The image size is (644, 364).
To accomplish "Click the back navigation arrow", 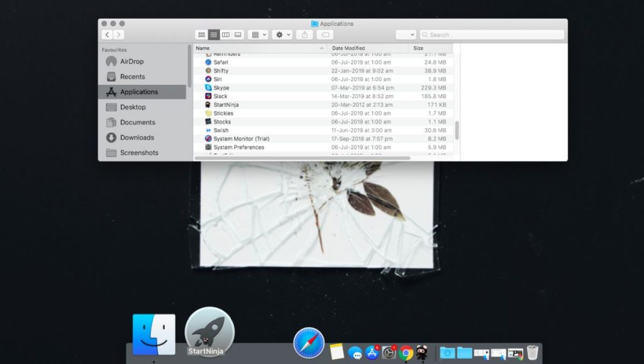I will coord(106,35).
